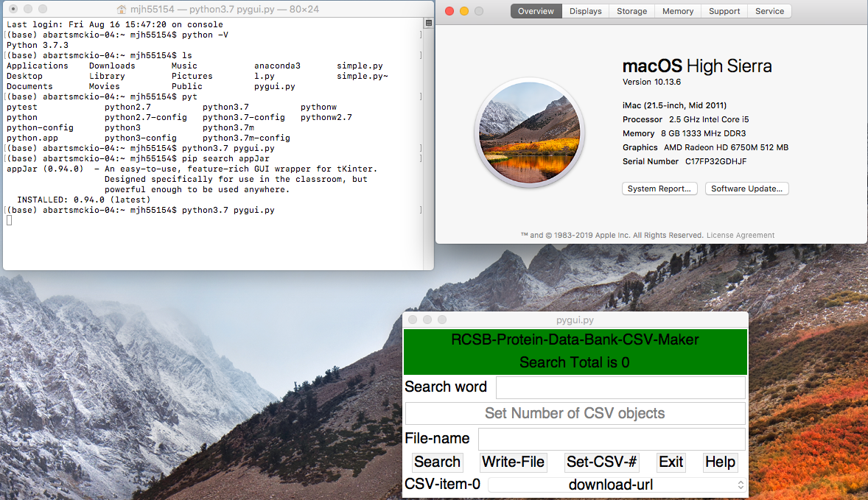Click the RCSB-Protein-Data-Bank-CSV-Maker title label
This screenshot has height=500, width=868.
(575, 339)
